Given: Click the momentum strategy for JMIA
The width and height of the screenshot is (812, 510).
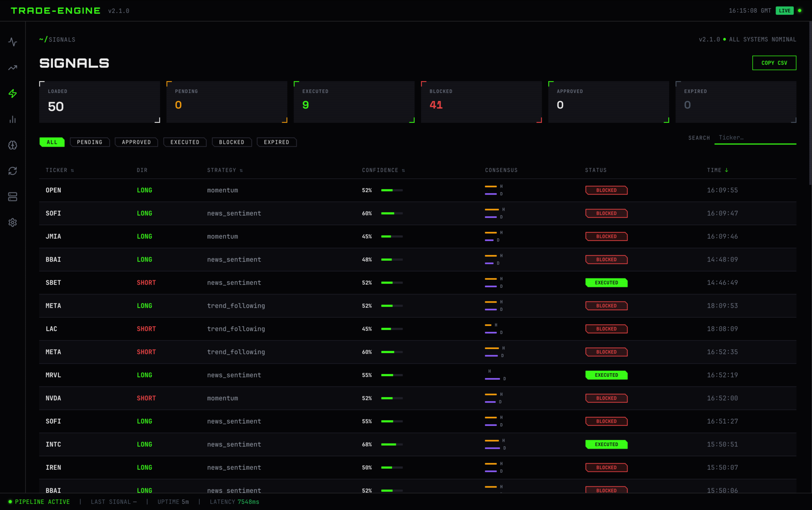Looking at the screenshot, I should (x=222, y=237).
